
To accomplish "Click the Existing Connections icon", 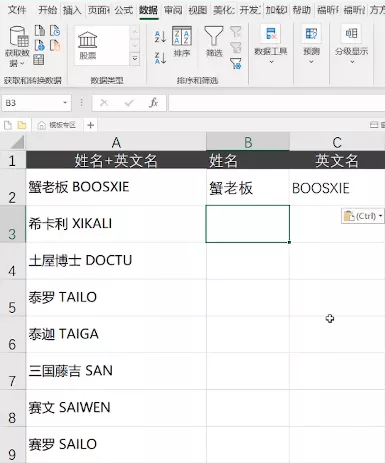I will (x=55, y=45).
